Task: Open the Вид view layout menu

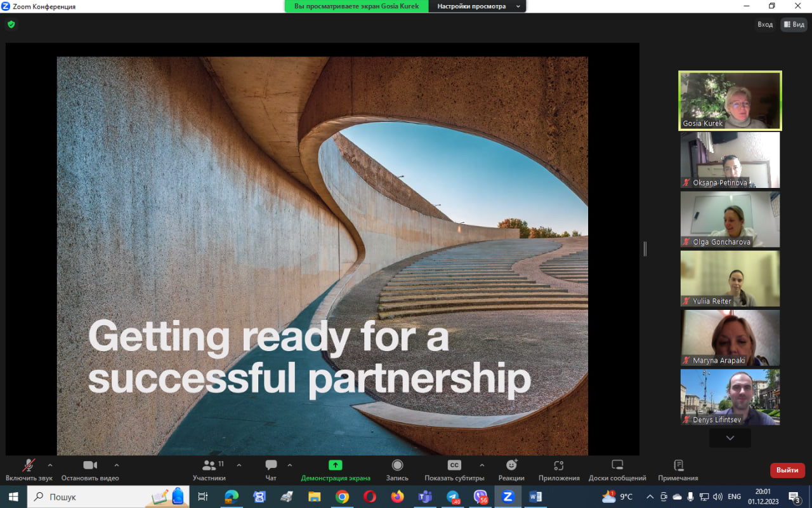Action: tap(794, 25)
